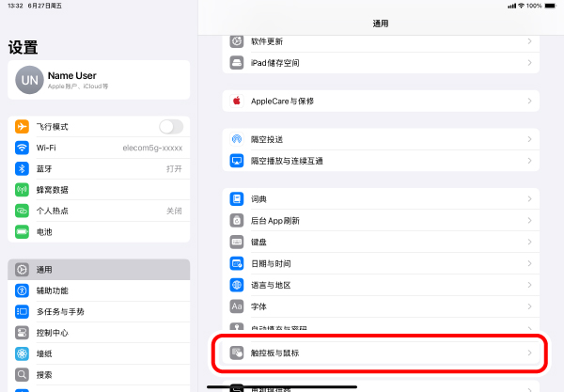564x392 pixels.
Task: Open the Name User Apple account card
Action: 99,80
